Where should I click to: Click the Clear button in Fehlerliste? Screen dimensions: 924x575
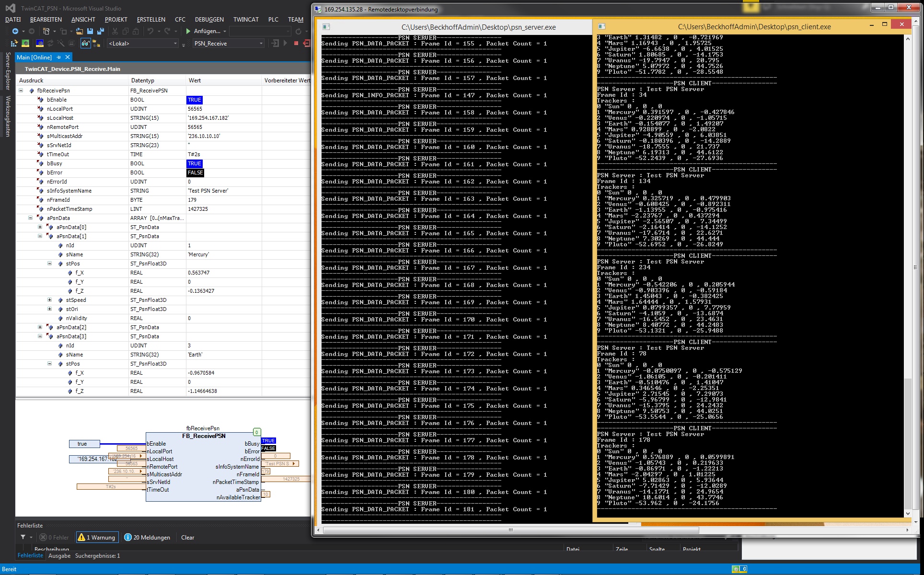click(187, 537)
